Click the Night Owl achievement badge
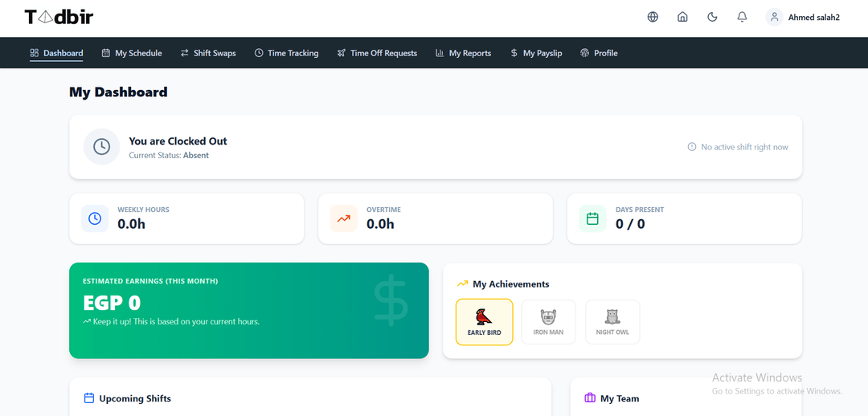The height and width of the screenshot is (416, 868). 612,322
